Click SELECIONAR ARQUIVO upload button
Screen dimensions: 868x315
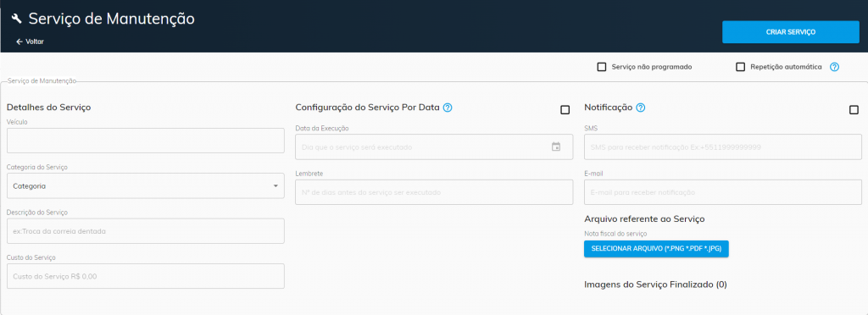(657, 249)
